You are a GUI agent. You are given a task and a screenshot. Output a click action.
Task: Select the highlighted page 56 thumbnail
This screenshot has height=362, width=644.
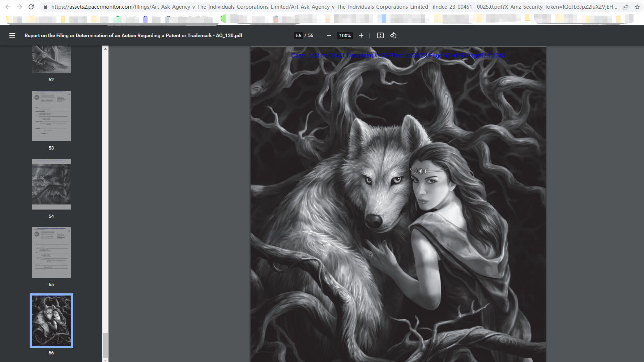pyautogui.click(x=51, y=321)
